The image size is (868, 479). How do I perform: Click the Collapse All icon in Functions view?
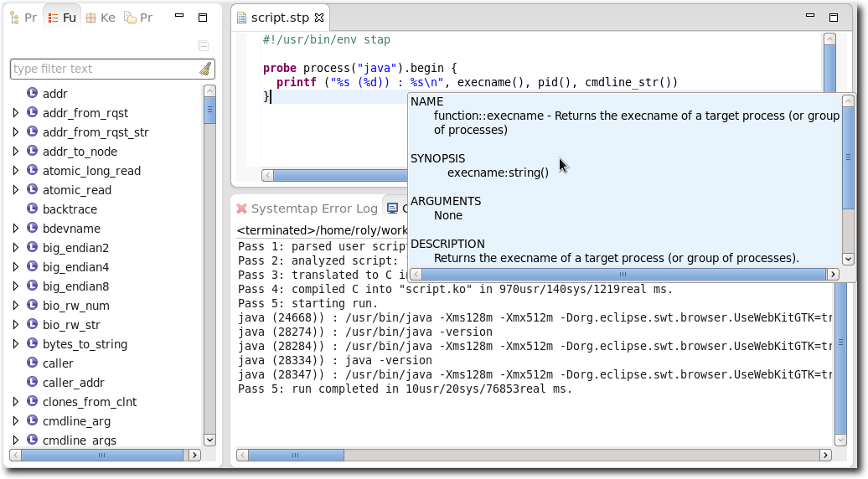pos(203,45)
